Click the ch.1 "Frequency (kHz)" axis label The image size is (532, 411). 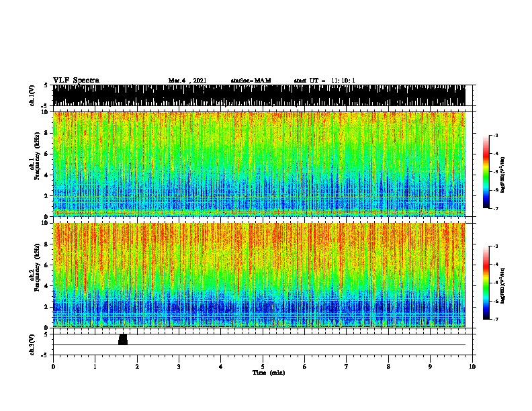click(x=37, y=156)
